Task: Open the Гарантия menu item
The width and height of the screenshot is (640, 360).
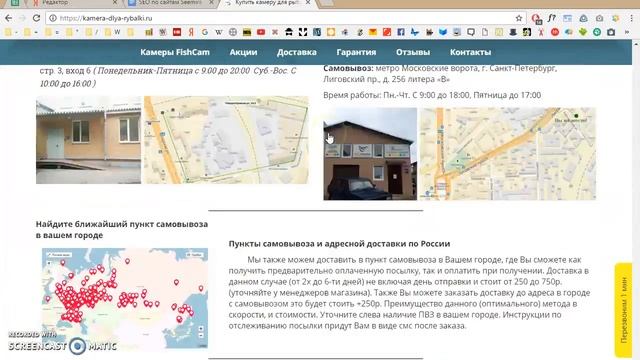Action: (x=356, y=52)
